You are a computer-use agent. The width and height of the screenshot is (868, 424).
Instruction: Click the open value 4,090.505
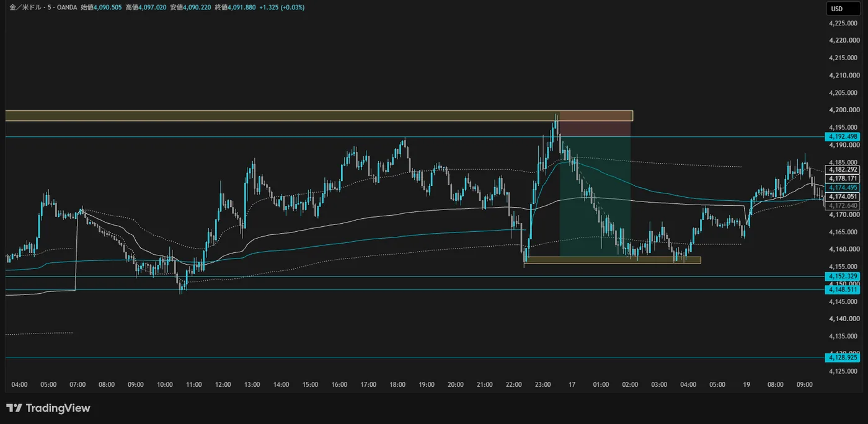click(x=107, y=7)
